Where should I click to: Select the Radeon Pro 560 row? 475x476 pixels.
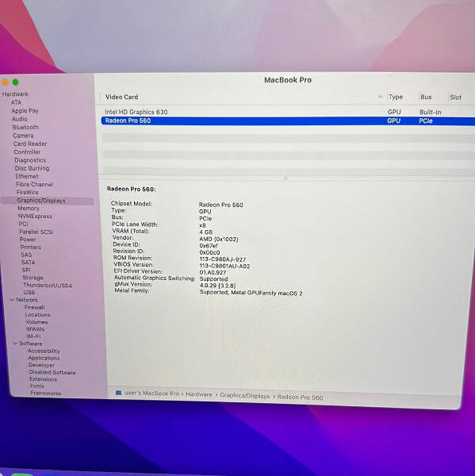[288, 121]
